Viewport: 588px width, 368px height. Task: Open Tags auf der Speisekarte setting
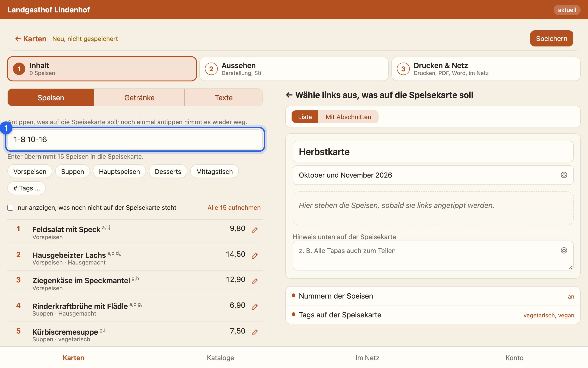(433, 315)
